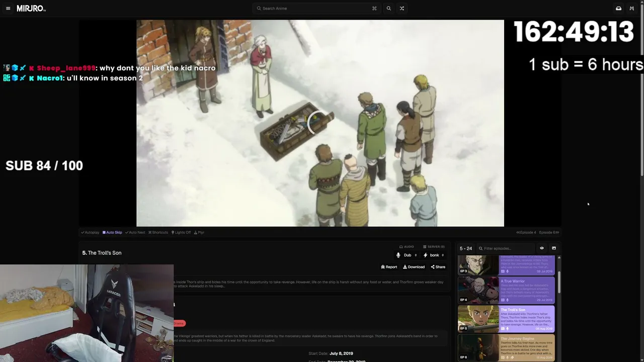Toggle Auto Next option
The image size is (644, 362).
coord(135,232)
